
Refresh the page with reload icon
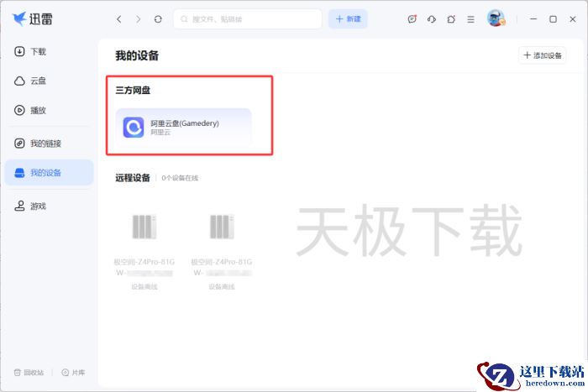pos(158,19)
